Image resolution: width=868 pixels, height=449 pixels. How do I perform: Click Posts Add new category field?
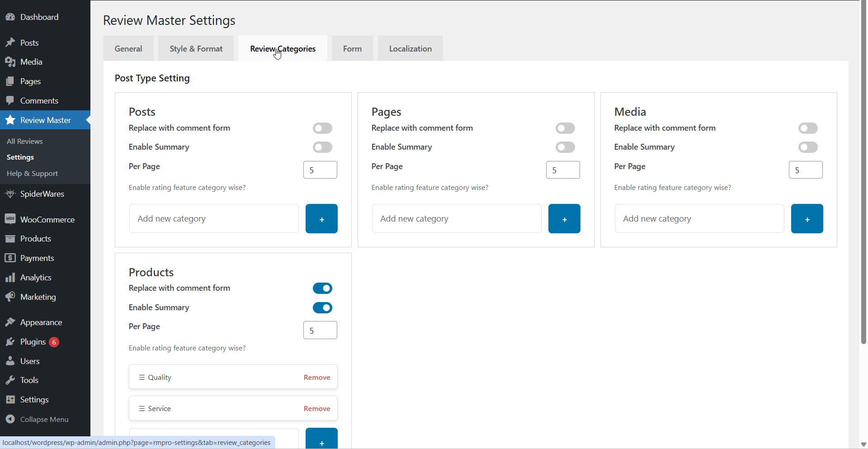click(x=214, y=218)
